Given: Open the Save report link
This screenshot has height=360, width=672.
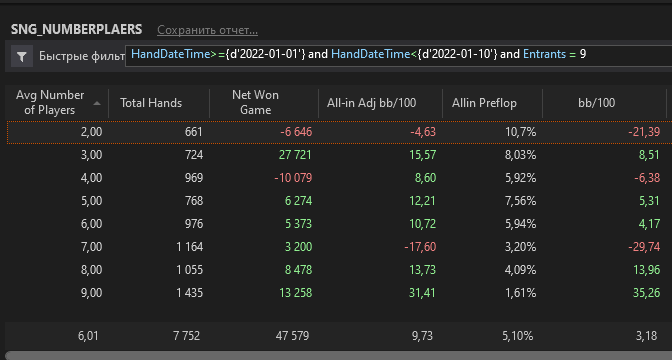Looking at the screenshot, I should pyautogui.click(x=207, y=30).
